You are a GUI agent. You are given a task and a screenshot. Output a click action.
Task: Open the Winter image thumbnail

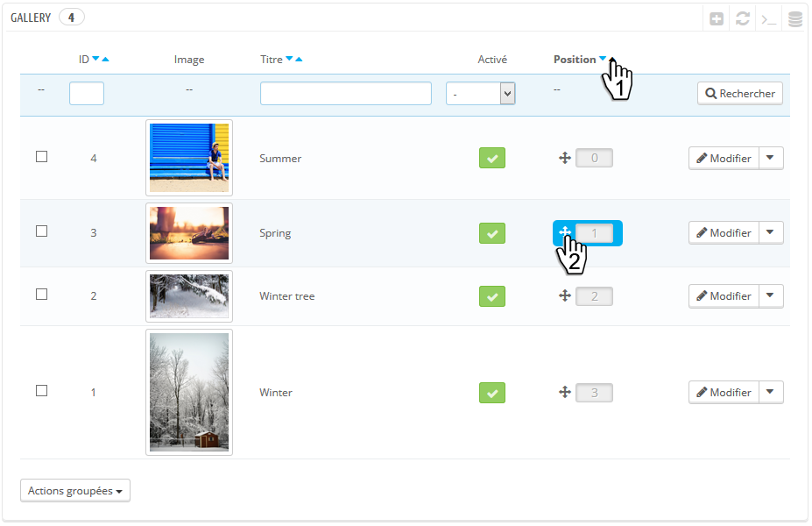(x=189, y=392)
